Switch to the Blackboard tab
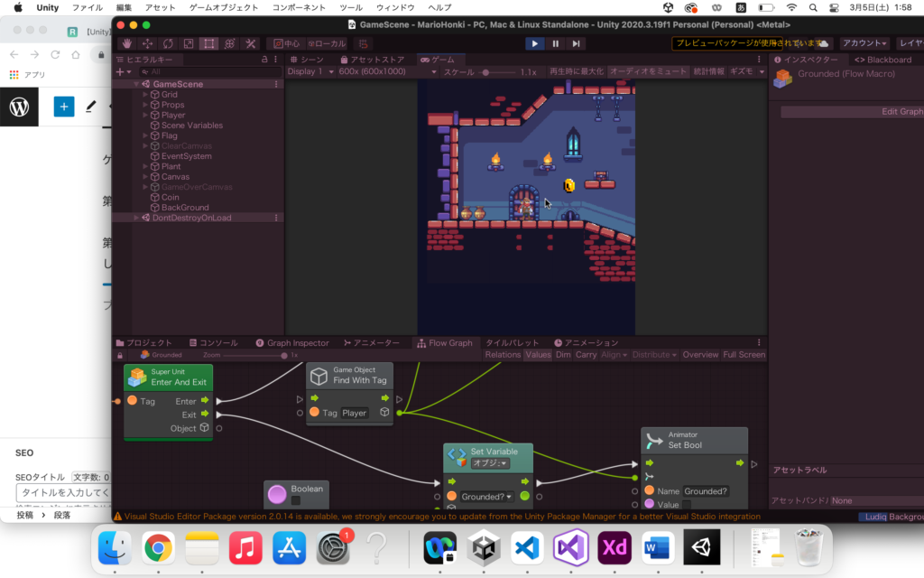 (882, 60)
